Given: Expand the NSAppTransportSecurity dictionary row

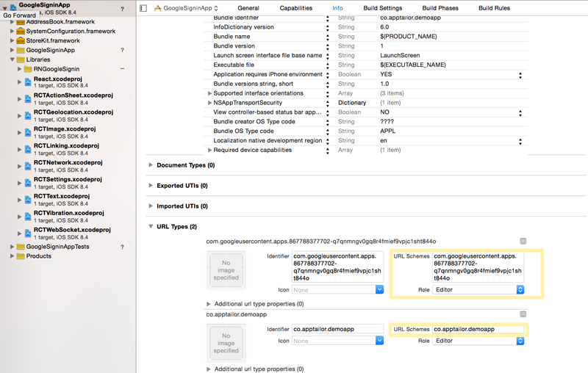Looking at the screenshot, I should [x=209, y=103].
